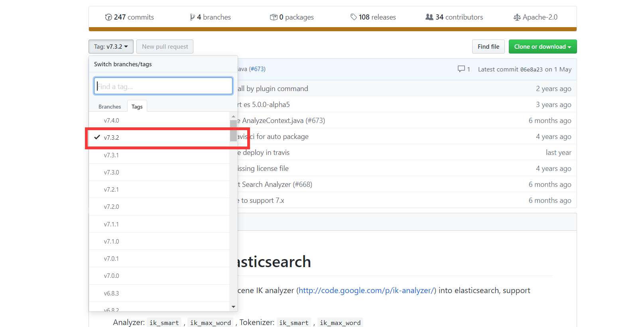Open the Tag: v7.3.2 dropdown
Screen dimensions: 644x327
[111, 47]
